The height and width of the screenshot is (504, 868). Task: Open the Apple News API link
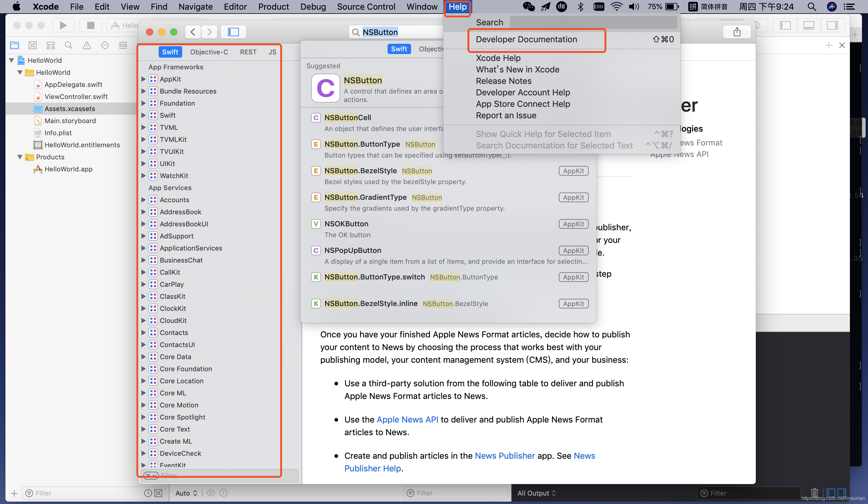pyautogui.click(x=407, y=419)
